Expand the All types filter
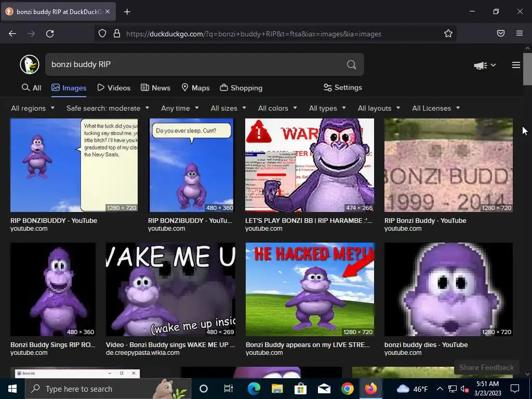 coord(327,108)
